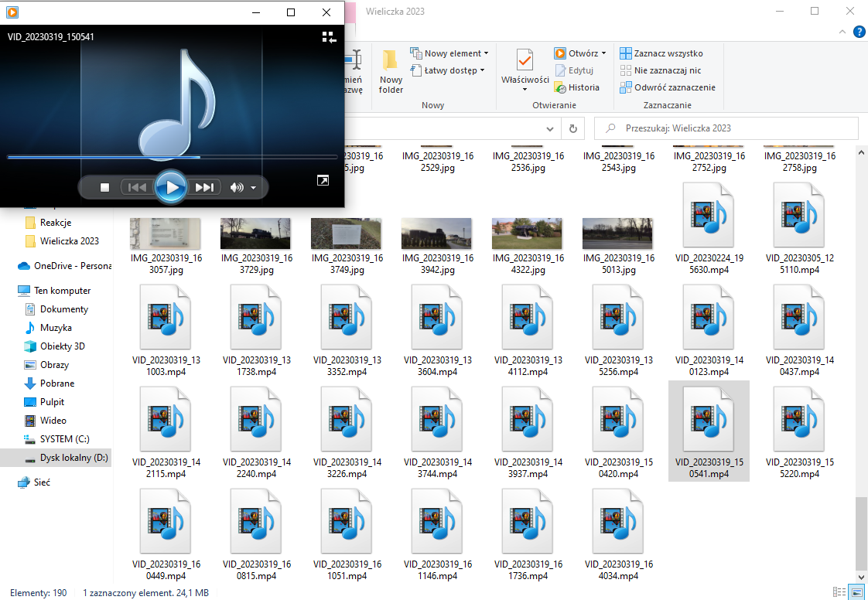Select Pobrane in the navigation pane
The width and height of the screenshot is (868, 600).
click(x=57, y=384)
